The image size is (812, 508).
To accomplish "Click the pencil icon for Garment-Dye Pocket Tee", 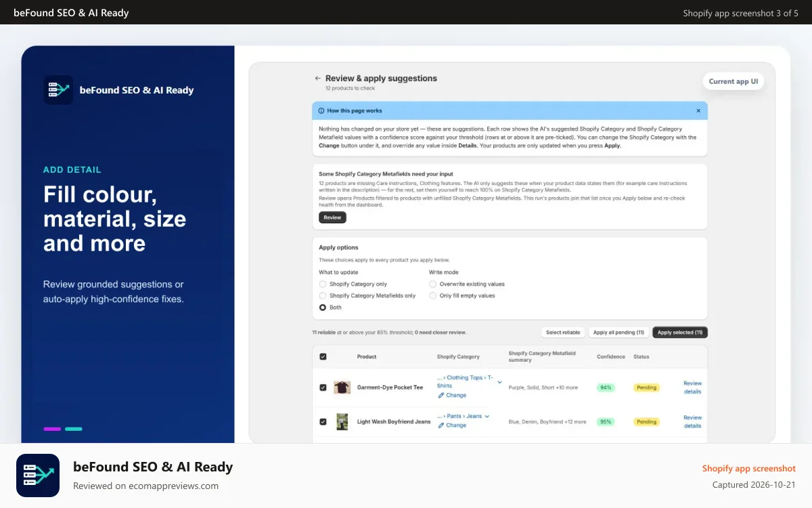I will pos(441,395).
